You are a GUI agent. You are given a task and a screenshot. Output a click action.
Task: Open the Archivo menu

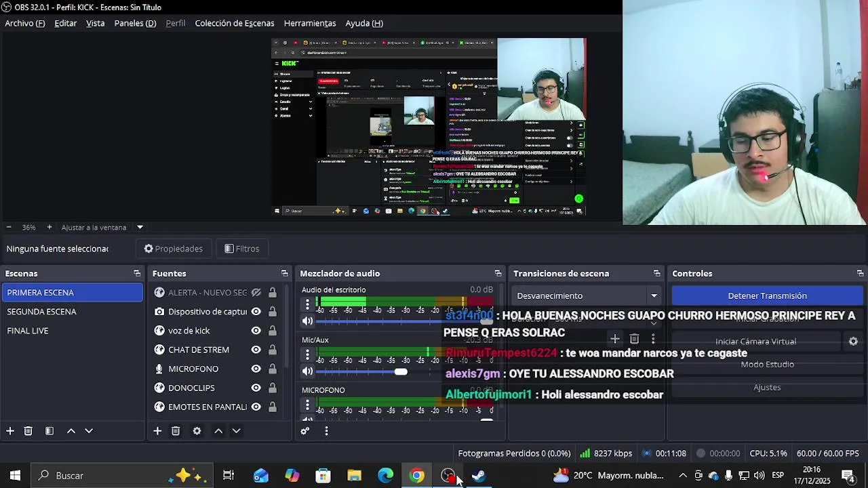25,23
